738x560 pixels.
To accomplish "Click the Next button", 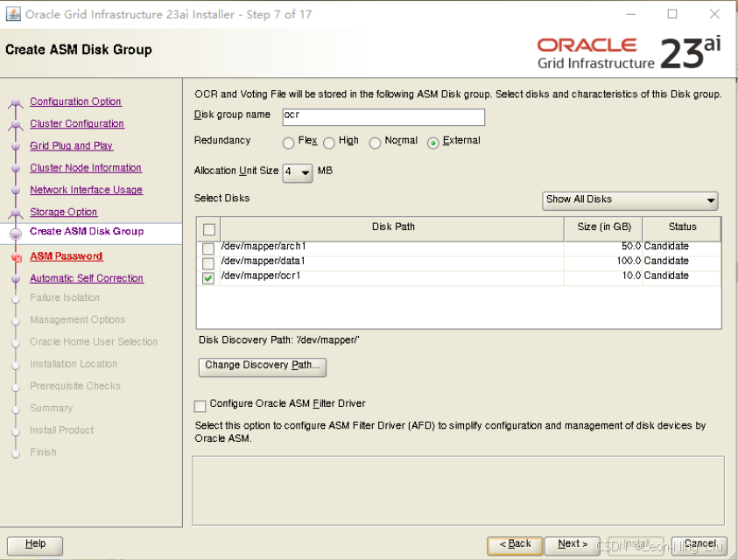I will click(x=573, y=545).
